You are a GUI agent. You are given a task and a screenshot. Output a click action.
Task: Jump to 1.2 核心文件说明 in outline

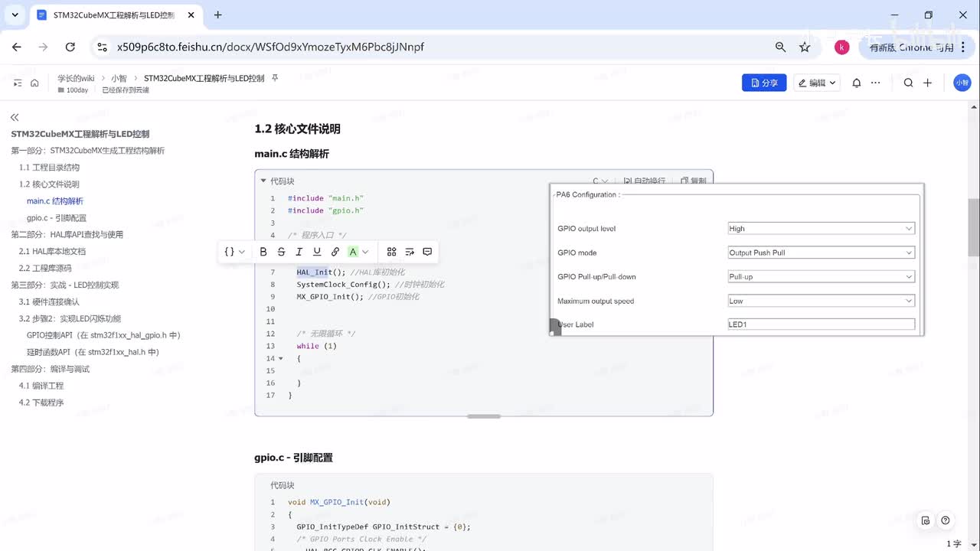pyautogui.click(x=49, y=184)
